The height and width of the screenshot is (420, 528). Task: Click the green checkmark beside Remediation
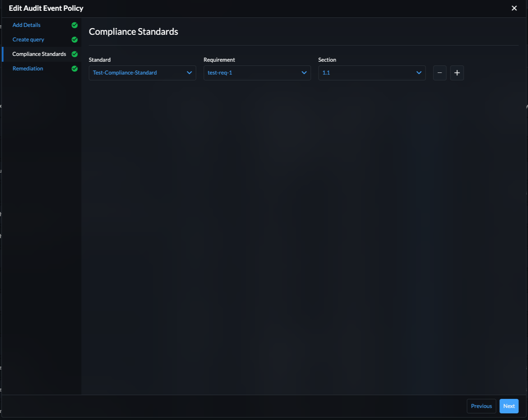pos(75,68)
